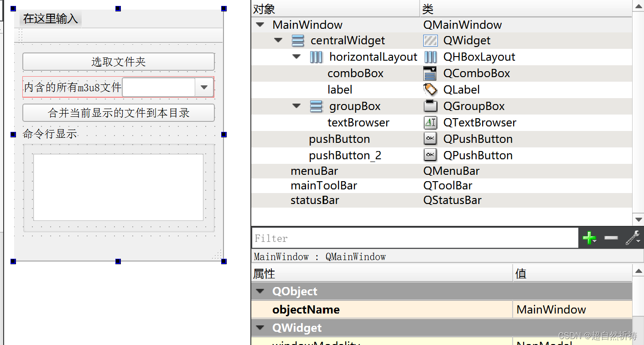Collapse the groupBox tree node
Image resolution: width=644 pixels, height=345 pixels.
click(x=297, y=106)
